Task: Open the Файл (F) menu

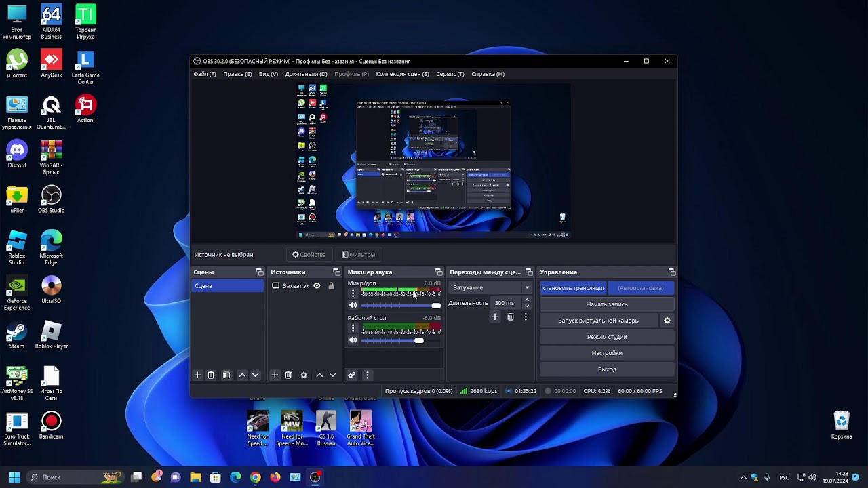Action: [205, 74]
